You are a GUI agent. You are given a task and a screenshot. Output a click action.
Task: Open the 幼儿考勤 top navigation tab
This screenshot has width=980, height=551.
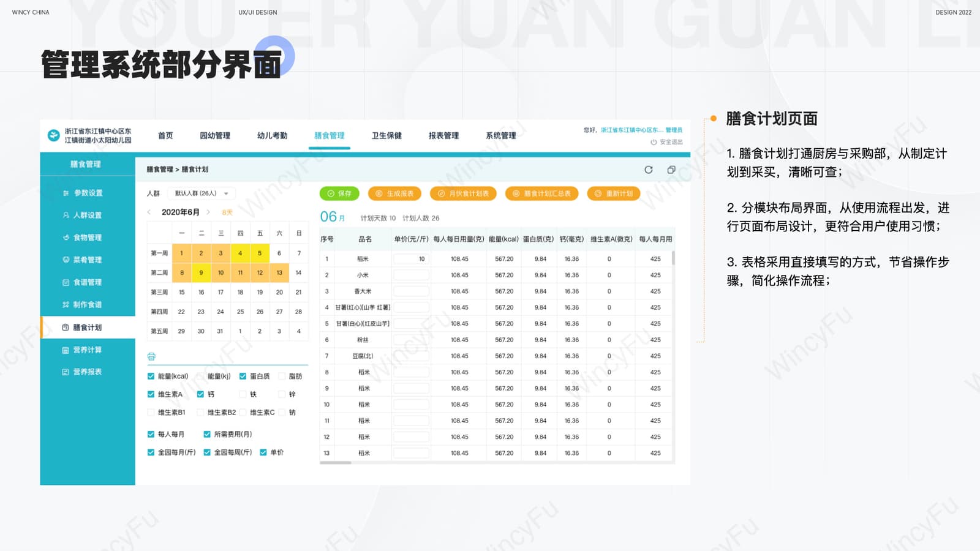(x=272, y=135)
